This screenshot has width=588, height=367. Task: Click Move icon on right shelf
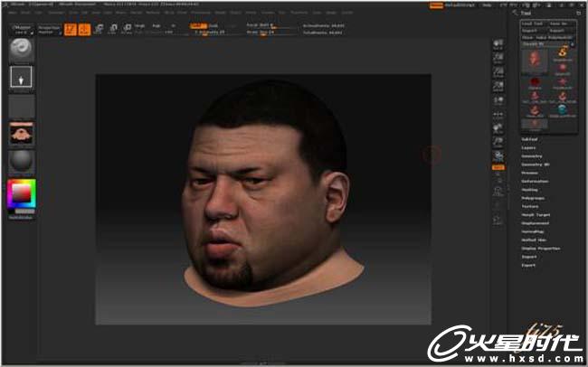coord(498,129)
